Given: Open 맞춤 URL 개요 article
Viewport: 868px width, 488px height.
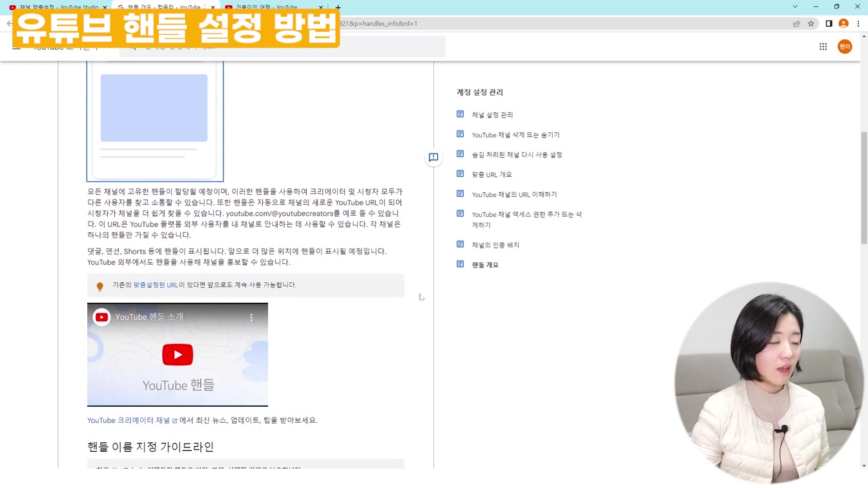Looking at the screenshot, I should [491, 175].
